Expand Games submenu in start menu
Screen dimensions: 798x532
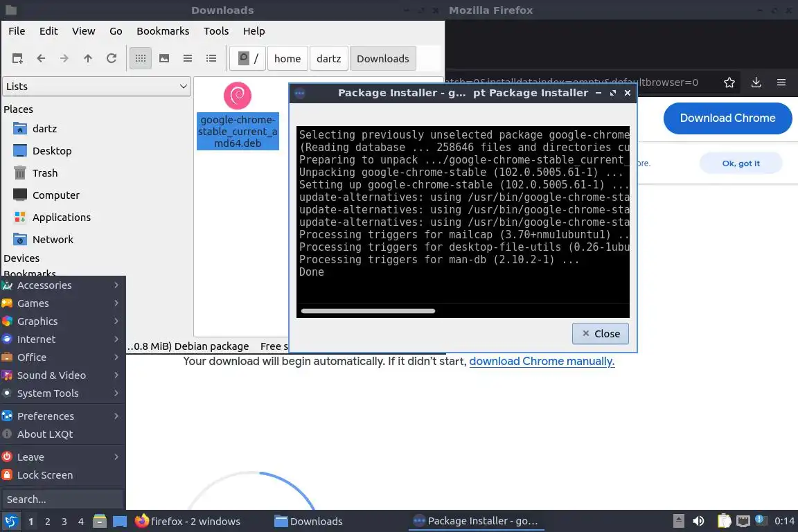pos(62,303)
